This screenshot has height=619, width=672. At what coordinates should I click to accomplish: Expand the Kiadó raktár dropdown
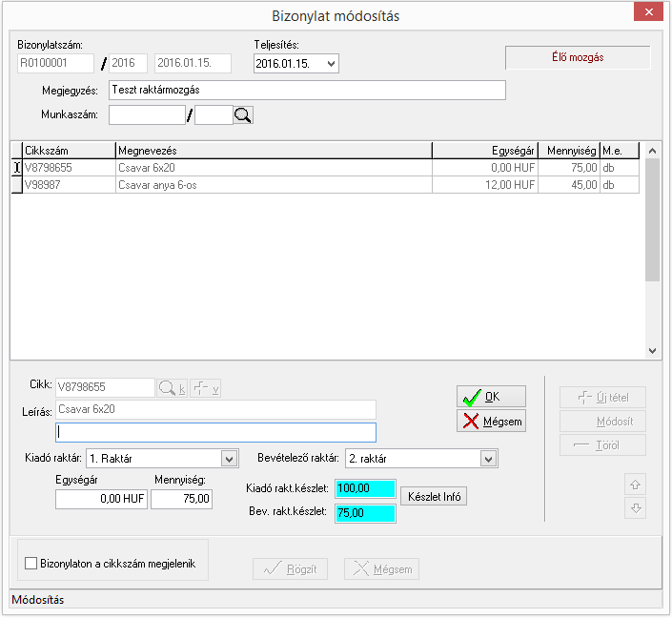[230, 459]
